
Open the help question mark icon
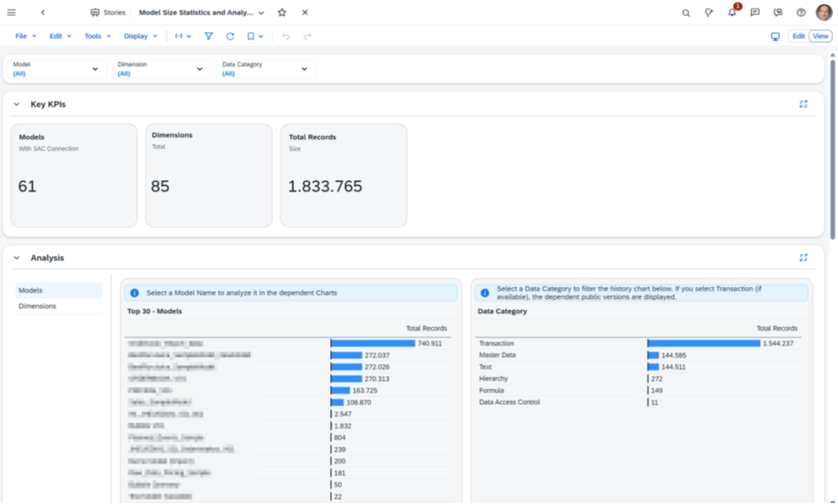801,13
